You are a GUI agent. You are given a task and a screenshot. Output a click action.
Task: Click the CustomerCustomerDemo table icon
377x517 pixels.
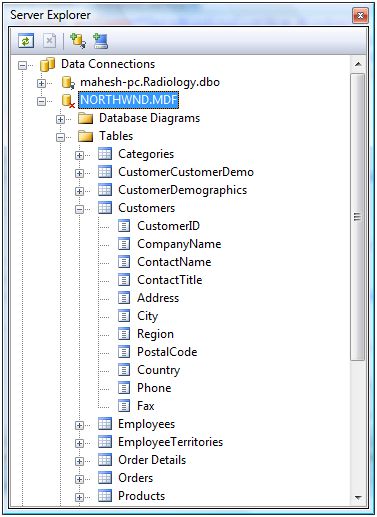pyautogui.click(x=105, y=172)
